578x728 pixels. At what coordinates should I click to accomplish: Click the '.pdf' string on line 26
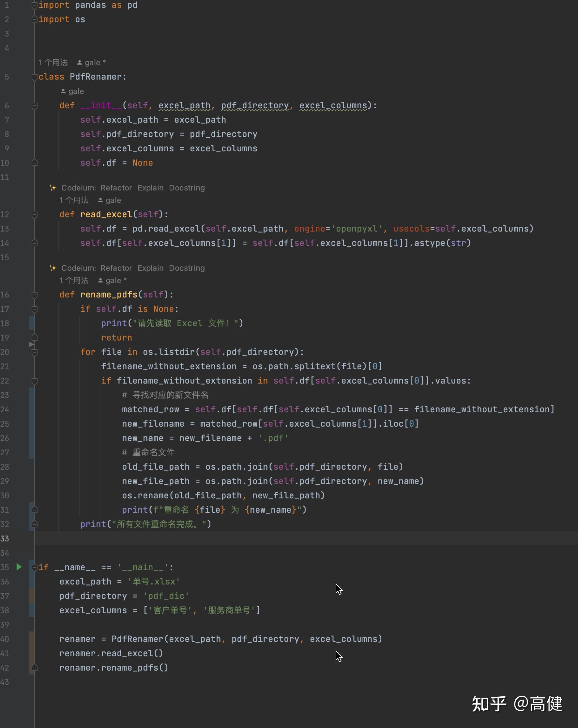(273, 438)
